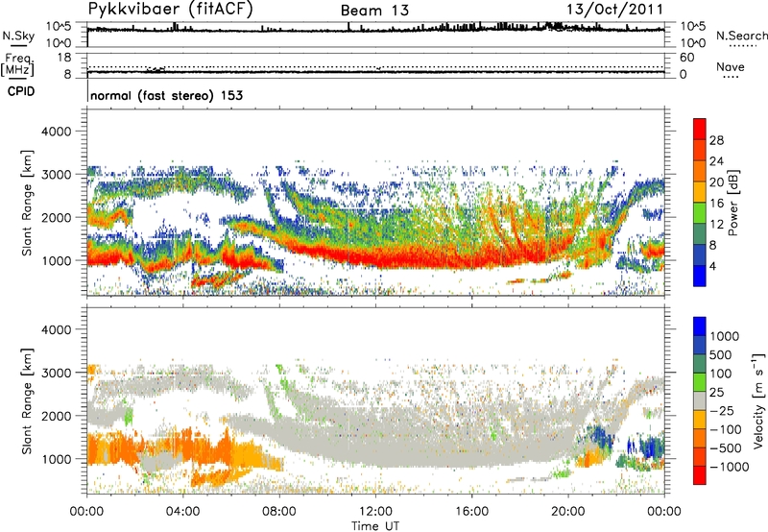This screenshot has height=532, width=768.
Task: Click the "12:00" time tick label
Action: [x=375, y=512]
